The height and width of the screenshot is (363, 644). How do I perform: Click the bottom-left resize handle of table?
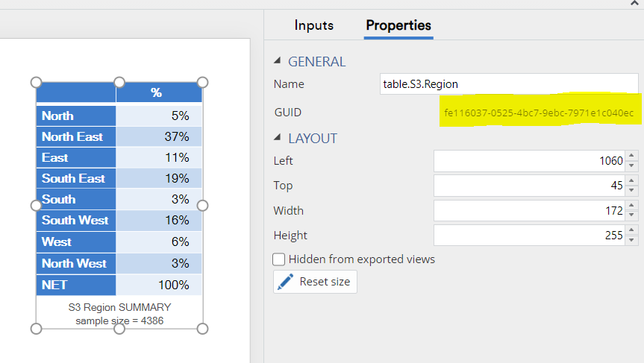click(x=36, y=329)
